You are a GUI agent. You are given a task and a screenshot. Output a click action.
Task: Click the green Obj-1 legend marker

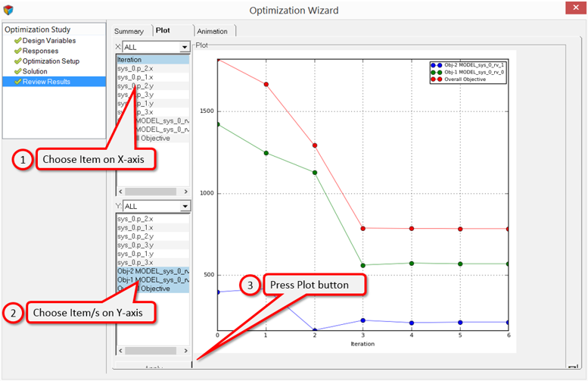coord(433,72)
